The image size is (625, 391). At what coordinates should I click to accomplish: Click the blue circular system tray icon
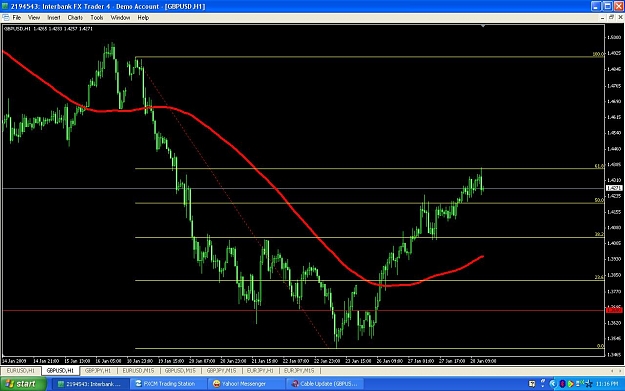tap(553, 384)
